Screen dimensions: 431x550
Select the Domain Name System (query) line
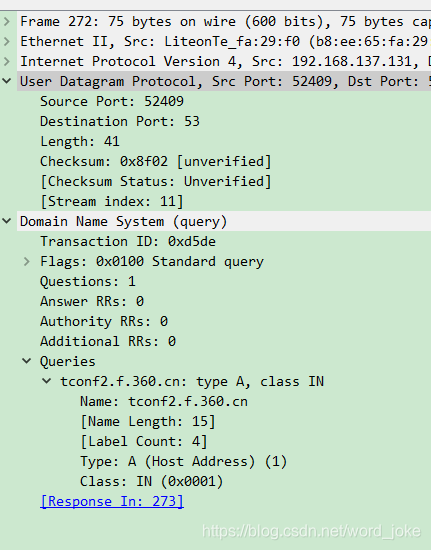click(225, 221)
